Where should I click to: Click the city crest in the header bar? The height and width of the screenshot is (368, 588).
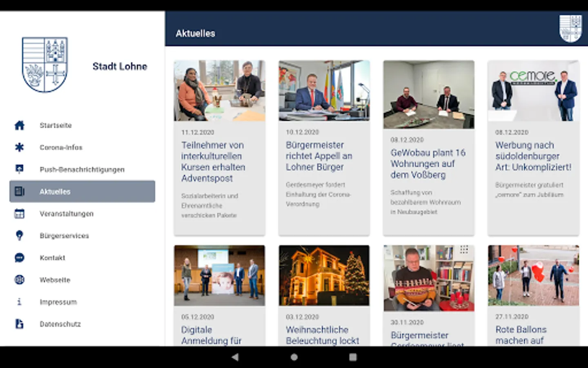click(x=570, y=29)
